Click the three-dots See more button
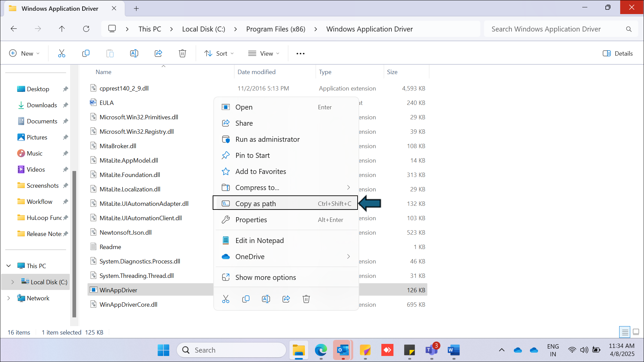This screenshot has height=362, width=644. [x=300, y=54]
